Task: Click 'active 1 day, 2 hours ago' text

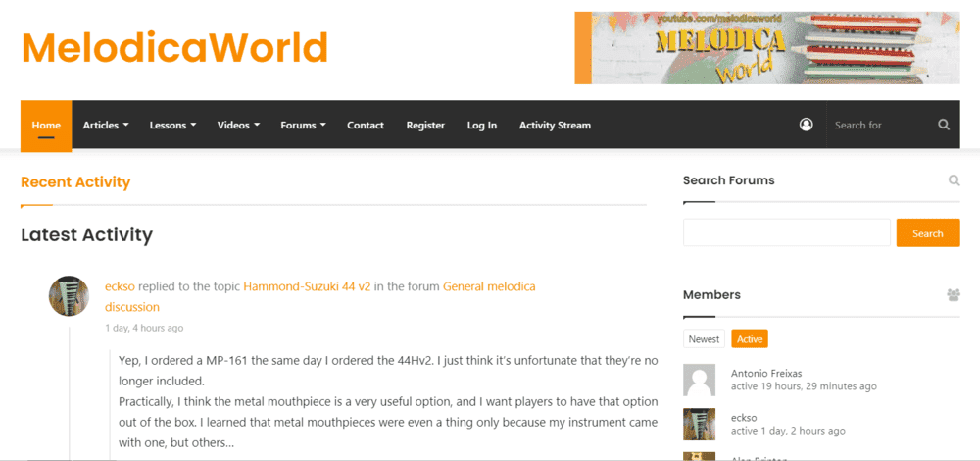Action: (x=788, y=431)
